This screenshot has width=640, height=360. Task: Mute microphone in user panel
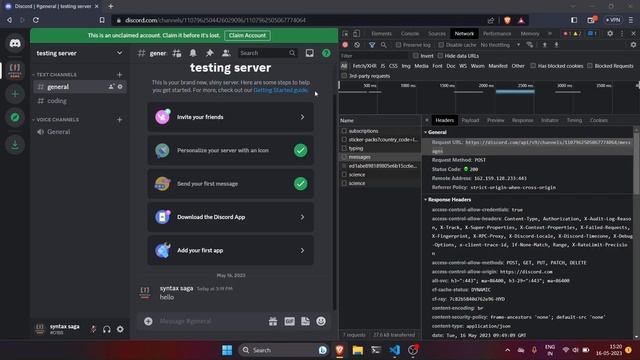point(93,329)
